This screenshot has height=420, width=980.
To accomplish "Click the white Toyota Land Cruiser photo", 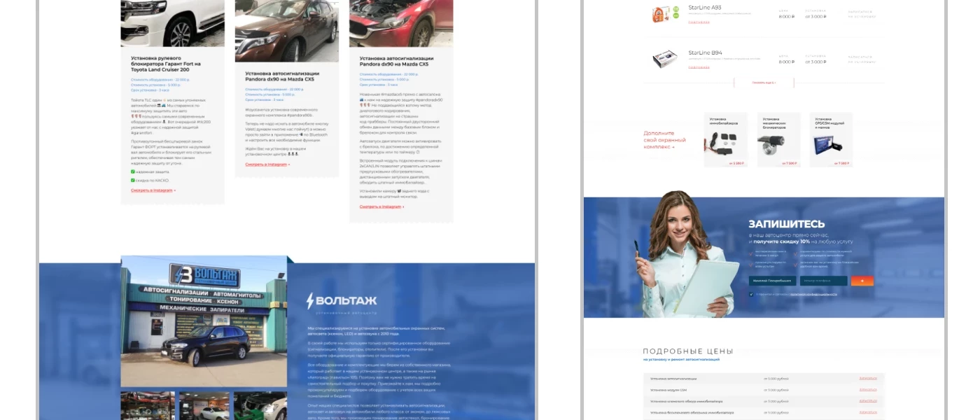I will point(172,22).
